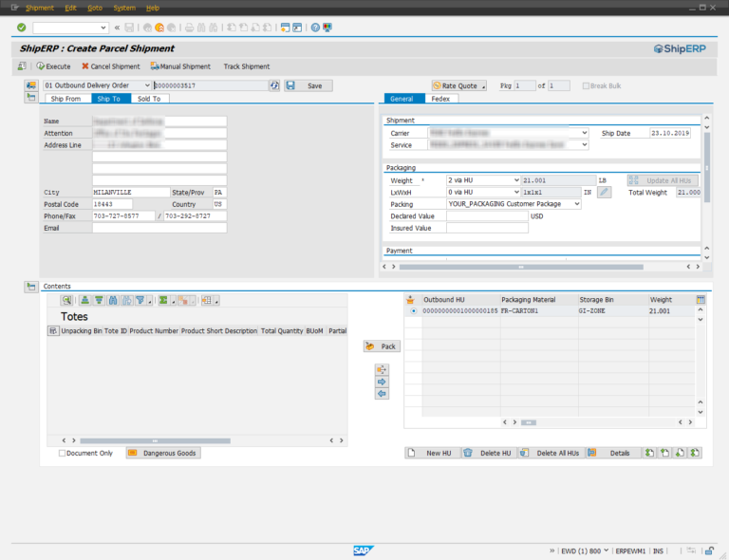This screenshot has width=729, height=560.
Task: Click the Total sigma icon in Totes toolbar
Action: 163,300
